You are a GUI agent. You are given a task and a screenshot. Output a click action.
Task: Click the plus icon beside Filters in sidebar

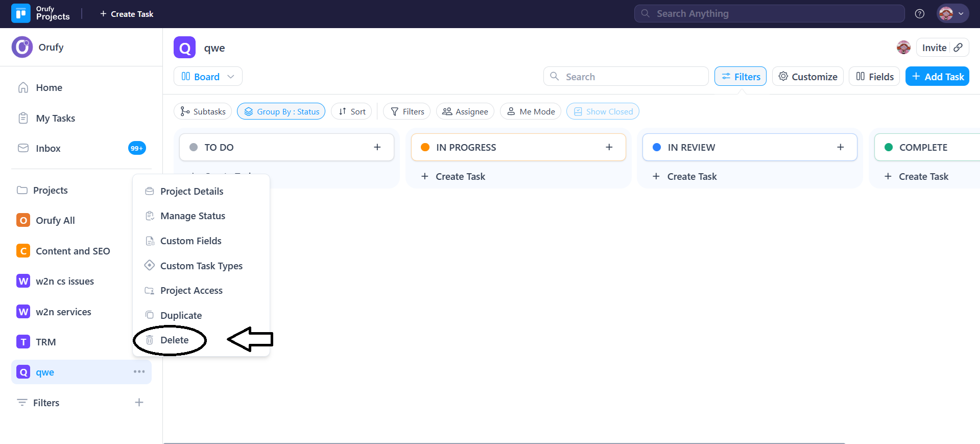(139, 403)
